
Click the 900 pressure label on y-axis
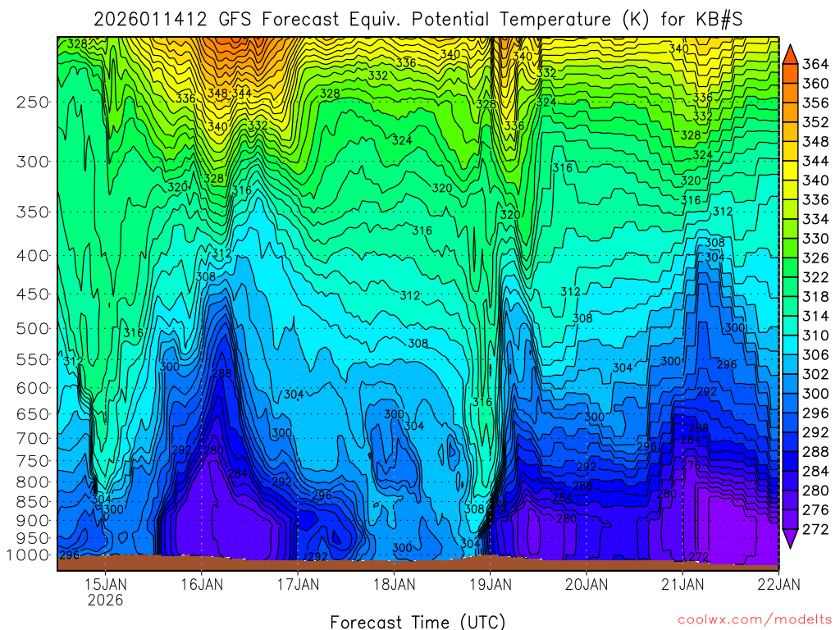coord(33,520)
